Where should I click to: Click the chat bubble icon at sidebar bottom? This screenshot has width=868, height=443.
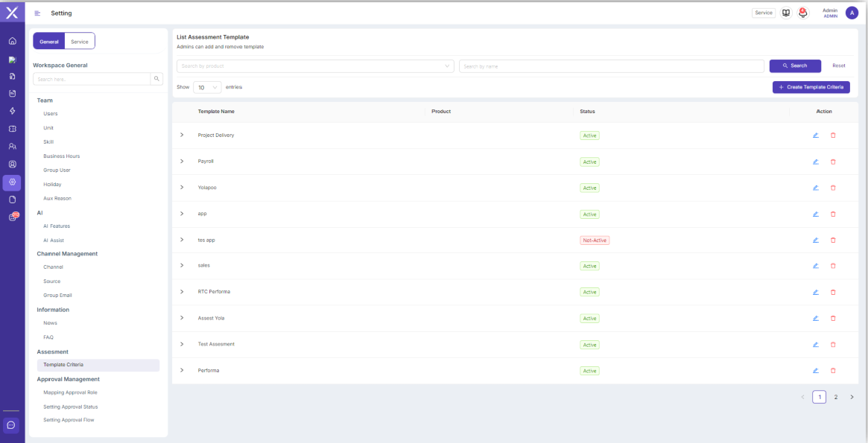coord(11,425)
